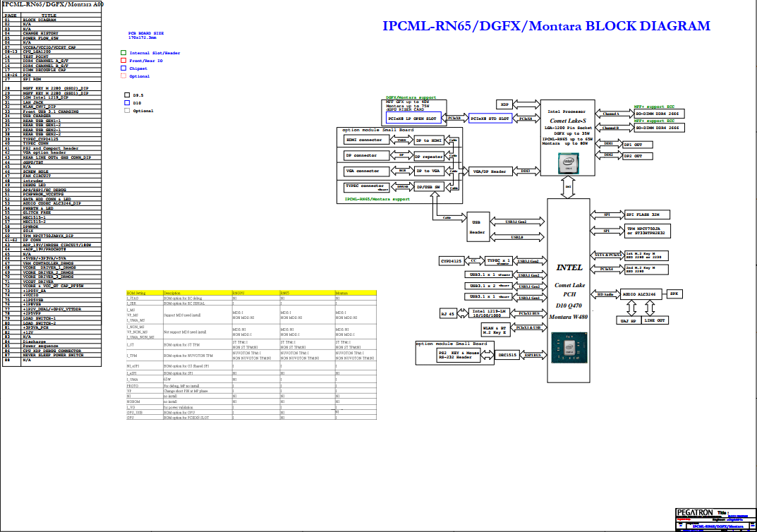Select the DP to VGA block
The width and height of the screenshot is (757, 532).
coord(429,171)
